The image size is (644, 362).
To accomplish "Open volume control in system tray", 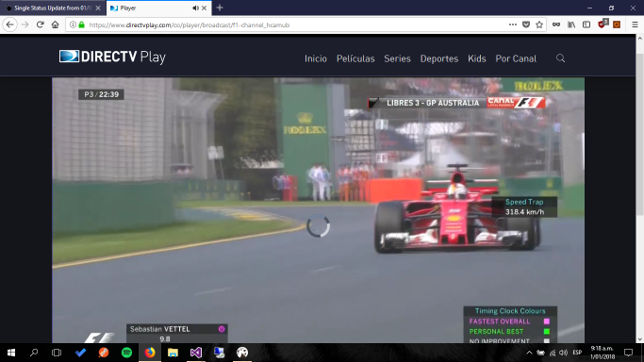I will coord(564,353).
